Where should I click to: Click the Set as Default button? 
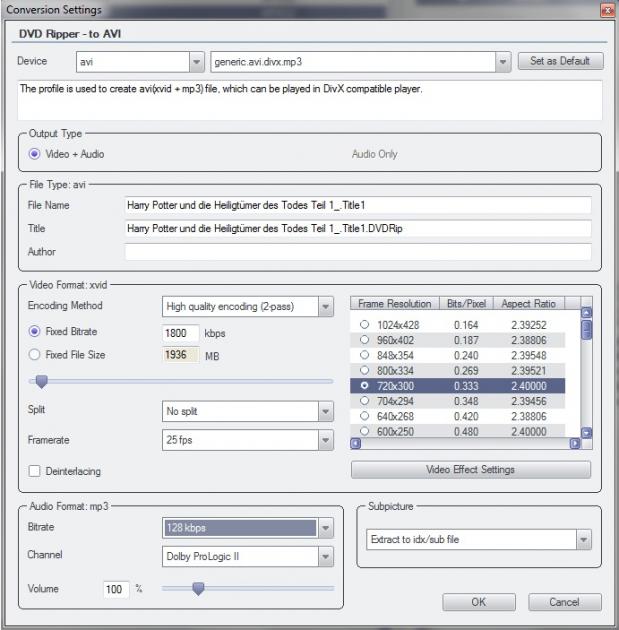click(560, 62)
